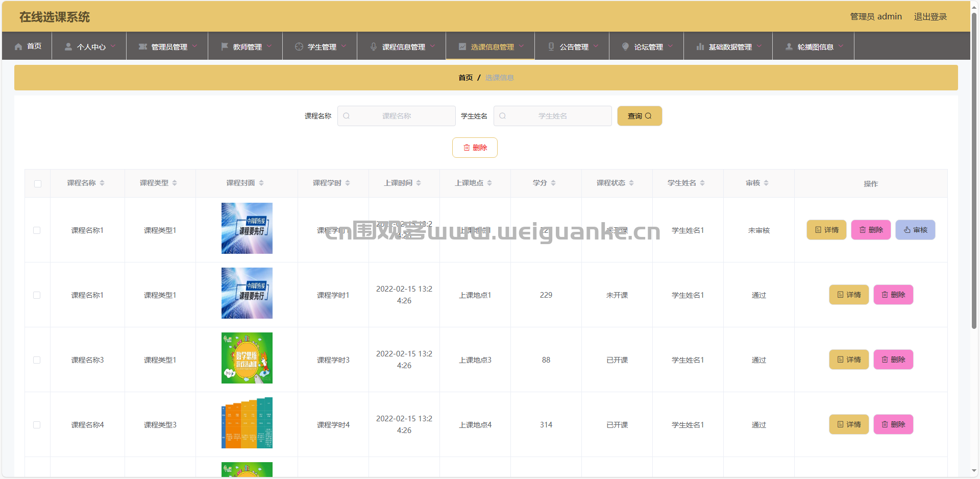Click the person icon beside 个人中心

click(x=68, y=46)
